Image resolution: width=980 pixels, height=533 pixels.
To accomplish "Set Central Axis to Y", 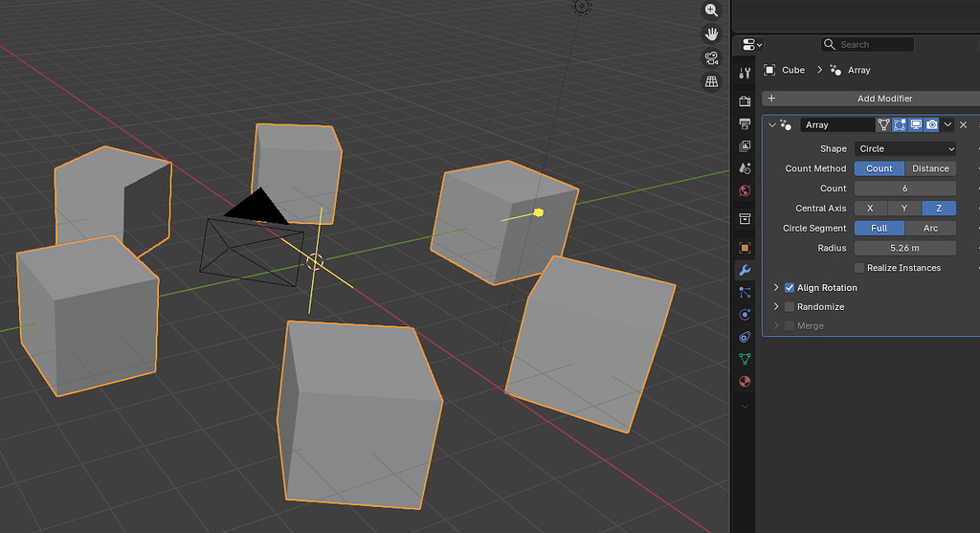I will pyautogui.click(x=904, y=208).
